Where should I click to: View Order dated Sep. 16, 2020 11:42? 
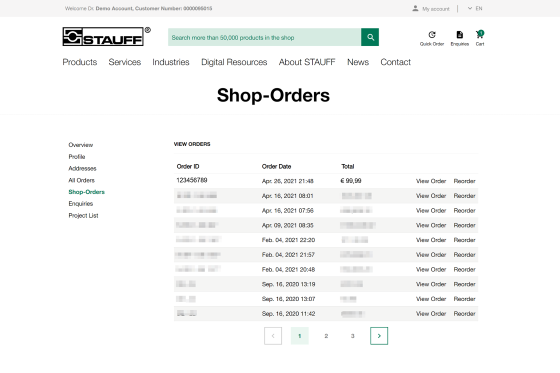click(431, 314)
